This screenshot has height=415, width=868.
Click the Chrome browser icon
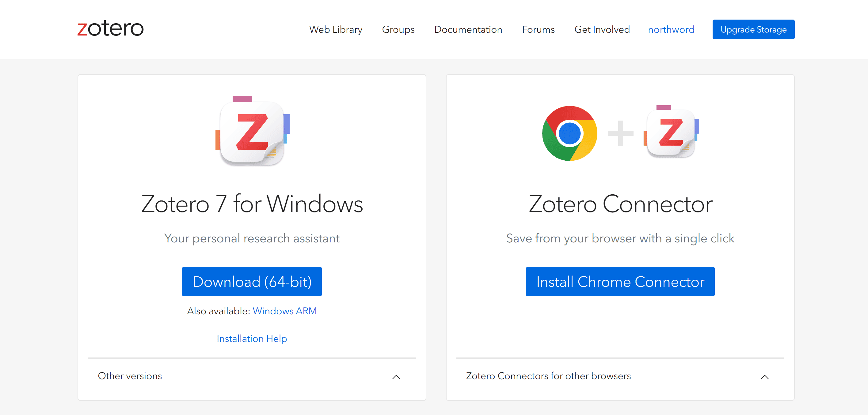(x=569, y=133)
